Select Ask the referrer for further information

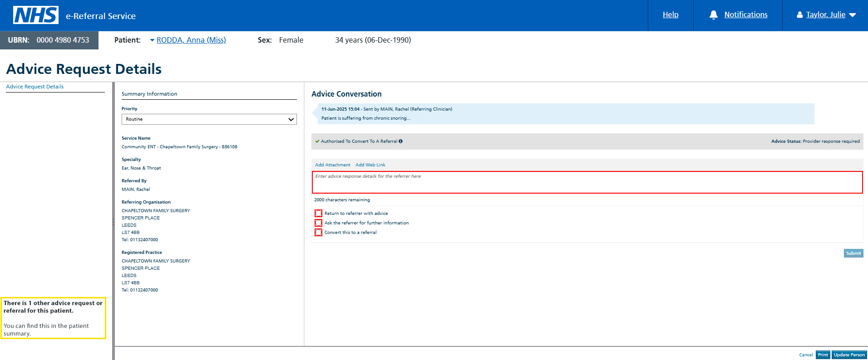[x=319, y=223]
